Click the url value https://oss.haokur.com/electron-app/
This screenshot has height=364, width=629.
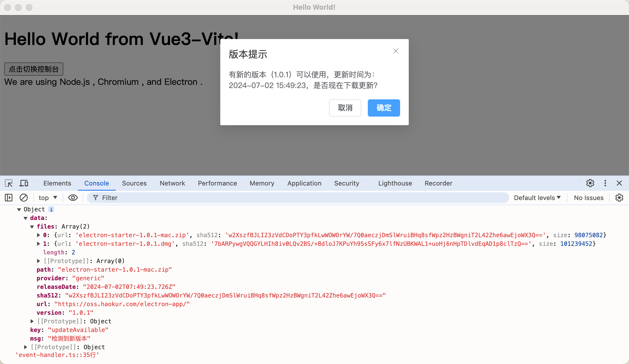coord(122,304)
